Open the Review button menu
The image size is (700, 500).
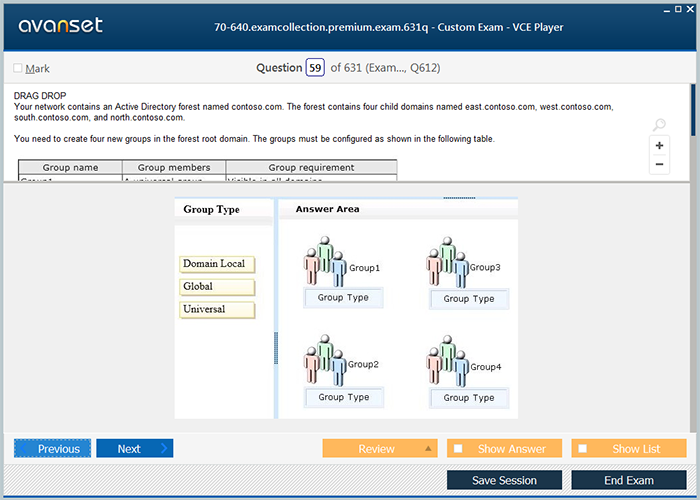click(380, 448)
